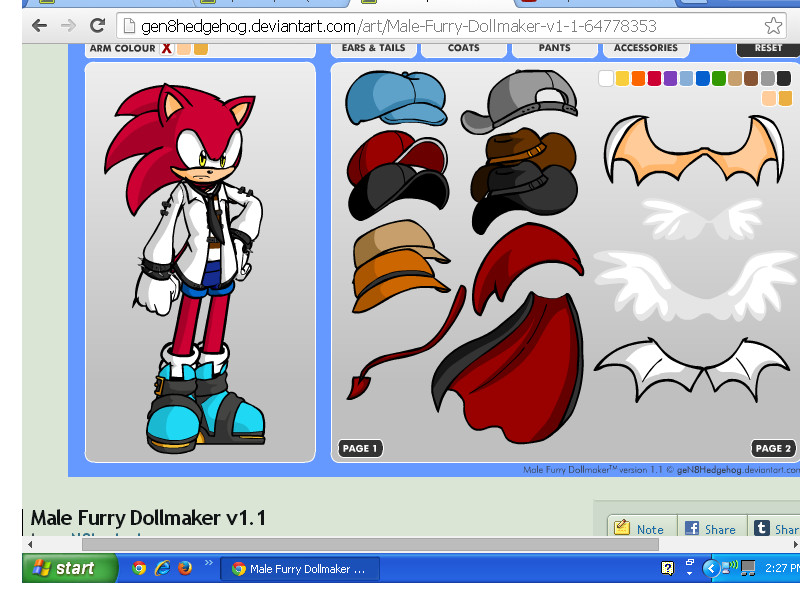Select the gray backwards baseball cap
The width and height of the screenshot is (800, 600).
coord(514,102)
